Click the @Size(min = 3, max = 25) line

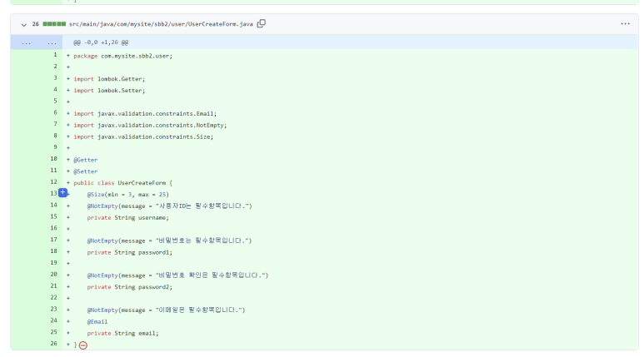[127, 195]
